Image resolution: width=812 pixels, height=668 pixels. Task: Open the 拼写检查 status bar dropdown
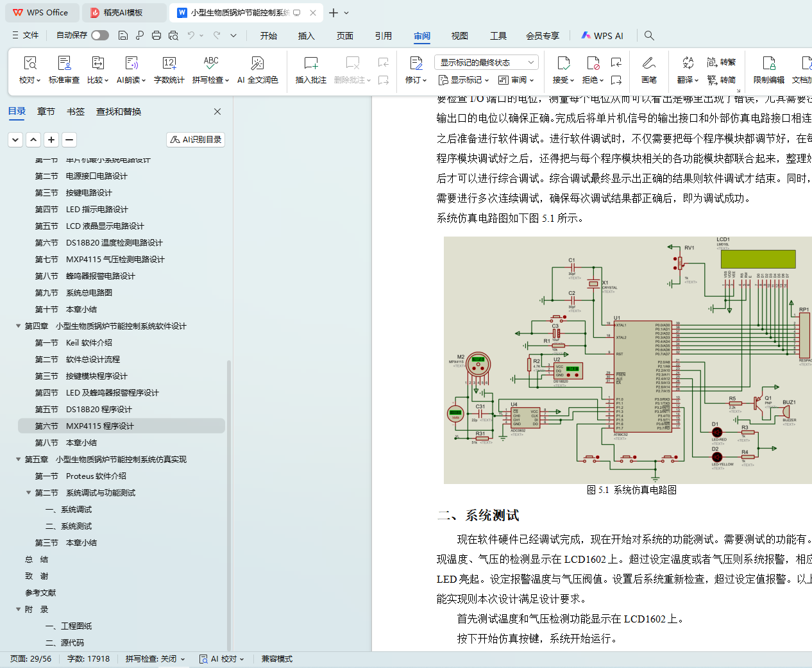click(x=155, y=659)
